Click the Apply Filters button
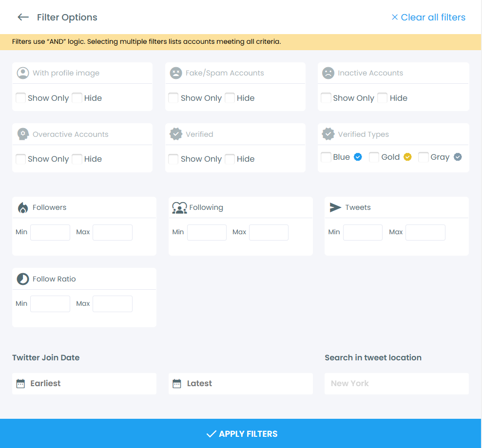Screen dimensions: 482x448 tap(241, 433)
